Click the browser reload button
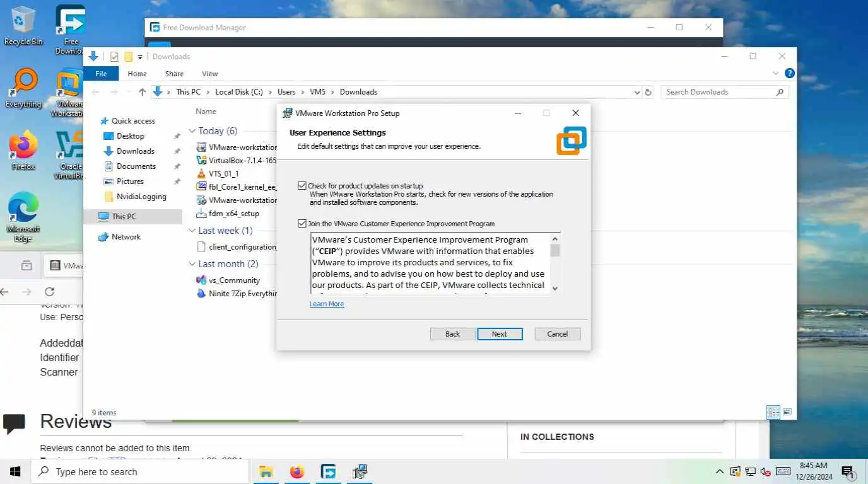868x484 pixels. tap(49, 292)
